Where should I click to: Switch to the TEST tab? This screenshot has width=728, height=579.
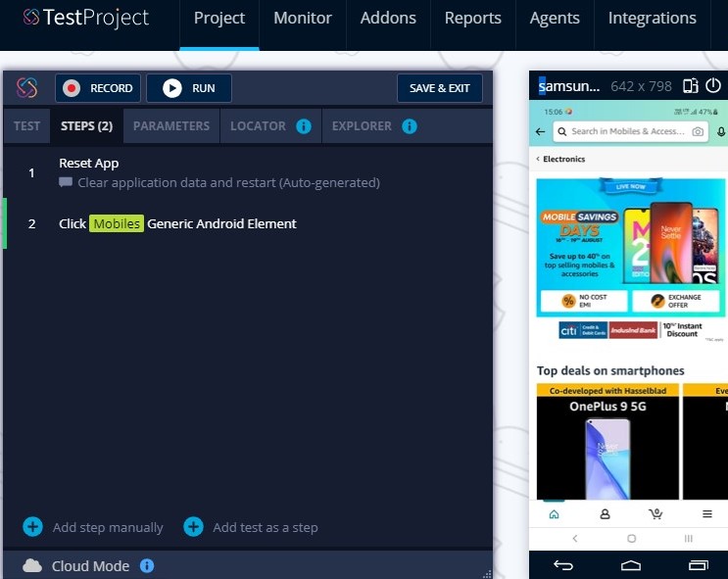[x=26, y=126]
